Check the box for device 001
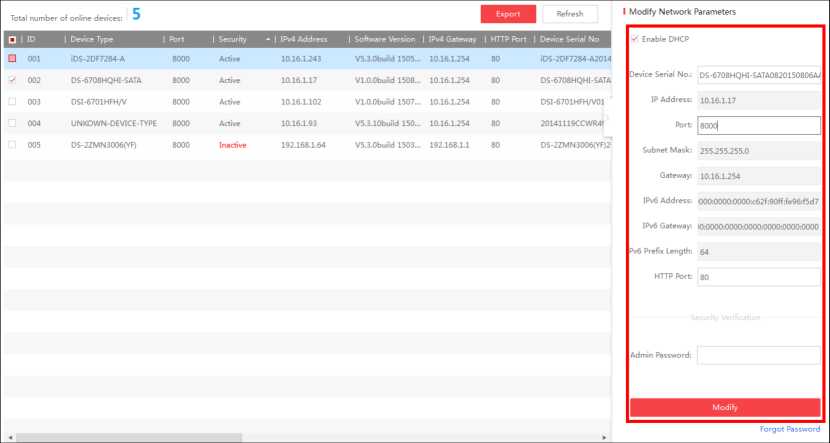 click(11, 58)
